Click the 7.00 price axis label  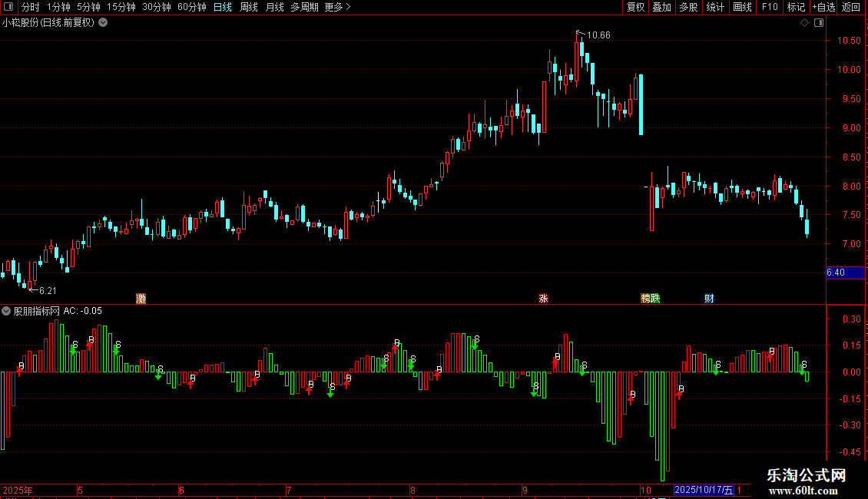[x=851, y=244]
